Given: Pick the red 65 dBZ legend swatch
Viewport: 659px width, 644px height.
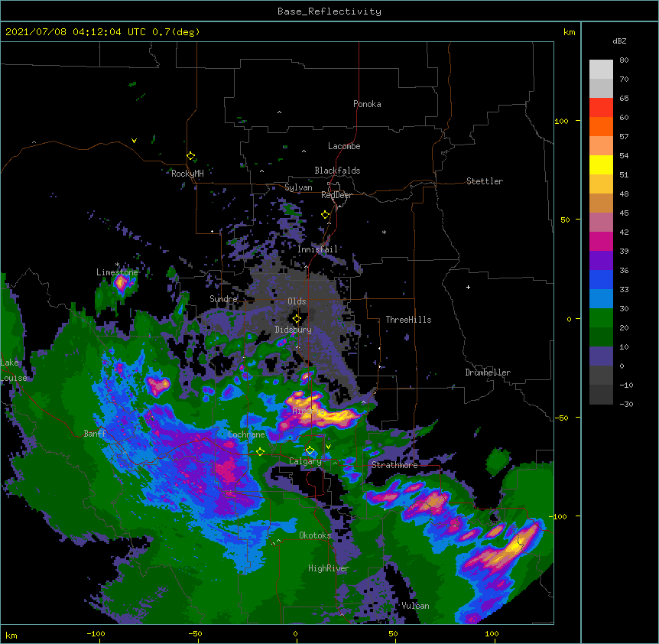Looking at the screenshot, I should (x=601, y=107).
